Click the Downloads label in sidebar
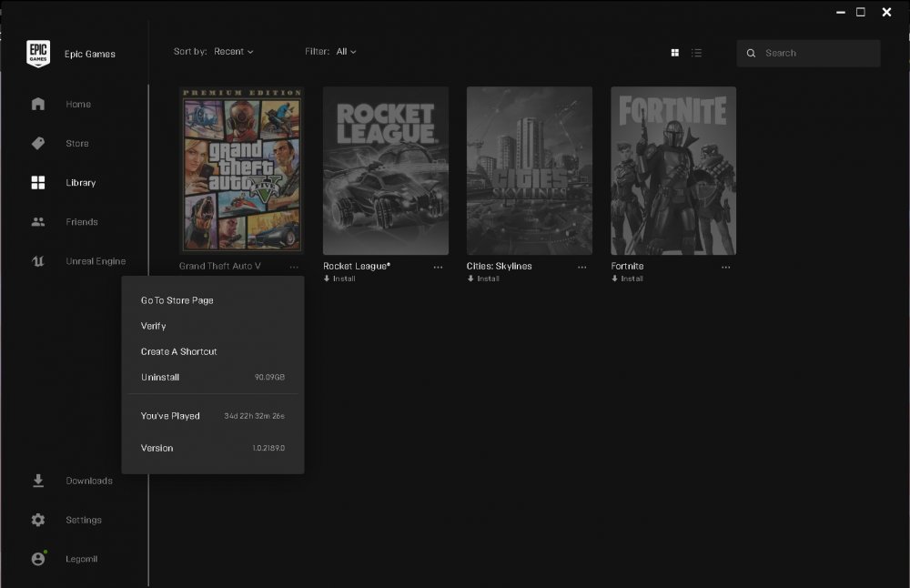Image resolution: width=910 pixels, height=588 pixels. click(89, 481)
